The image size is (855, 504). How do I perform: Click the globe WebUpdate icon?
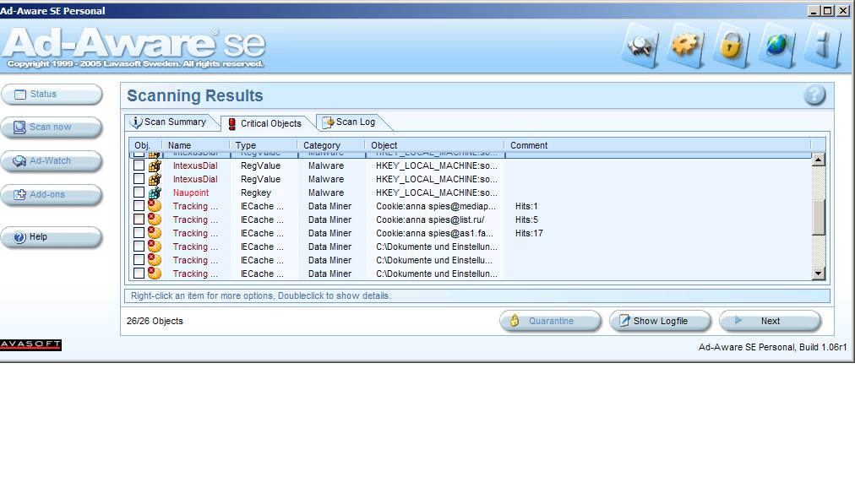[777, 45]
